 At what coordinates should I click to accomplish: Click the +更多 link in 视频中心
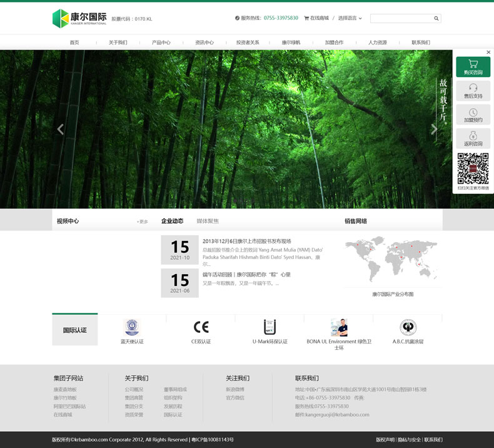tap(143, 221)
